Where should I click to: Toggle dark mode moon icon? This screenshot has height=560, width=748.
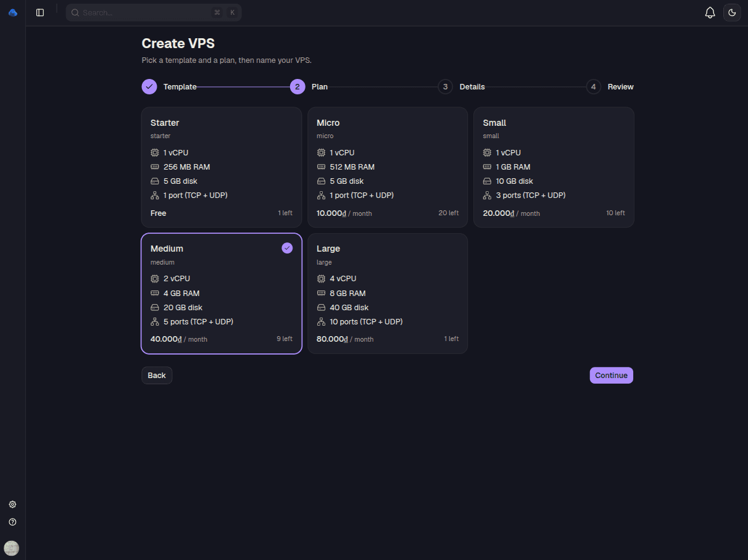732,12
